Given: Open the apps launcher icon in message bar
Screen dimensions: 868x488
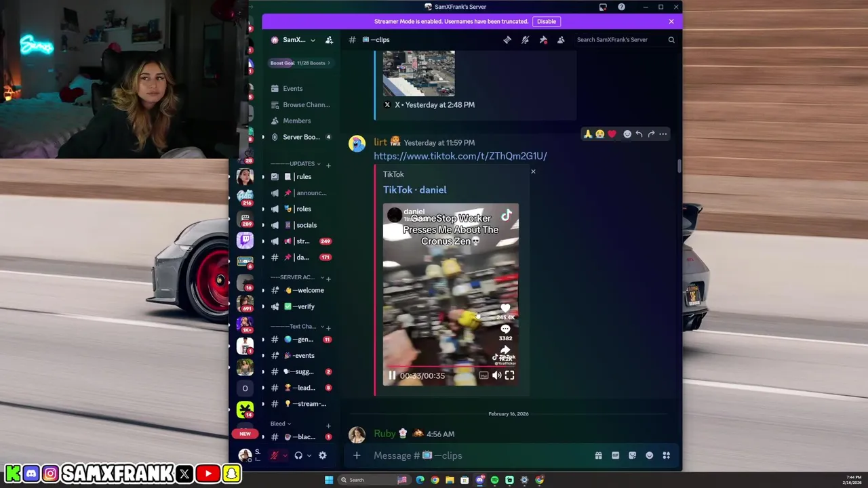Looking at the screenshot, I should [666, 455].
